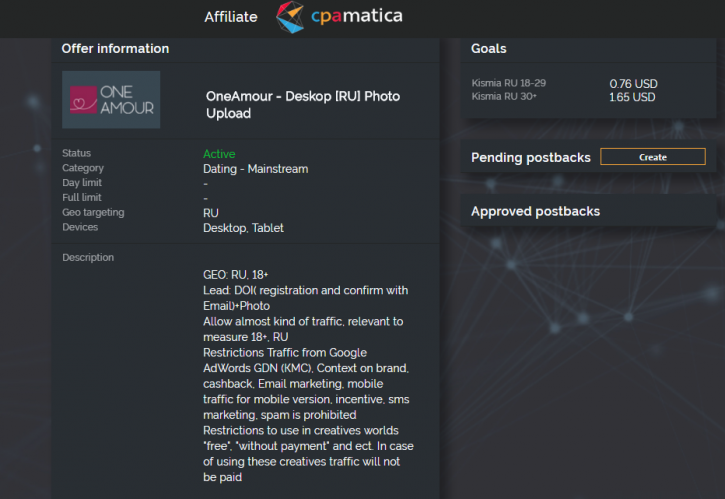
Task: Click the Affiliate header label
Action: (x=231, y=17)
